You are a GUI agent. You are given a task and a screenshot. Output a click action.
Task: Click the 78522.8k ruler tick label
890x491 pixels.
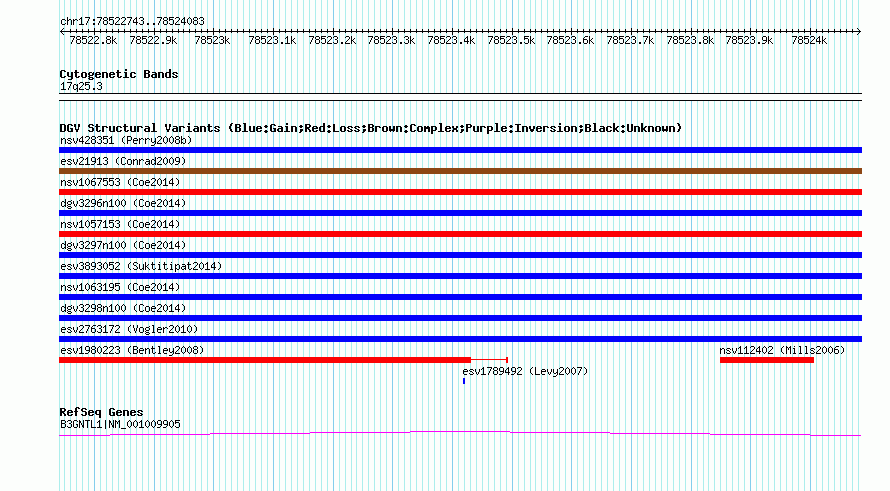[x=93, y=40]
